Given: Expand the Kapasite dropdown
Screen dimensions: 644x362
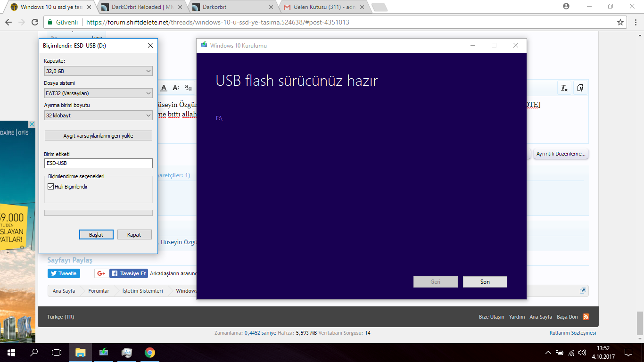Looking at the screenshot, I should 98,71.
